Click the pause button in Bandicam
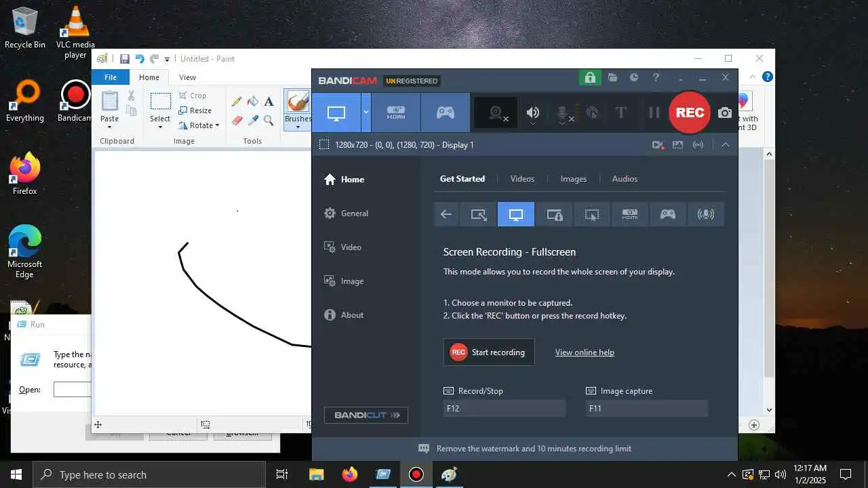The height and width of the screenshot is (488, 868). (654, 113)
